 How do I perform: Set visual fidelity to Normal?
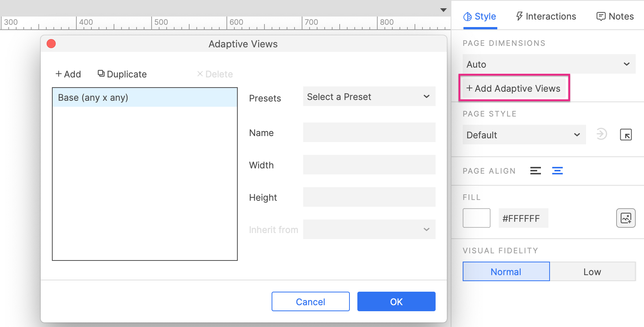[506, 272]
